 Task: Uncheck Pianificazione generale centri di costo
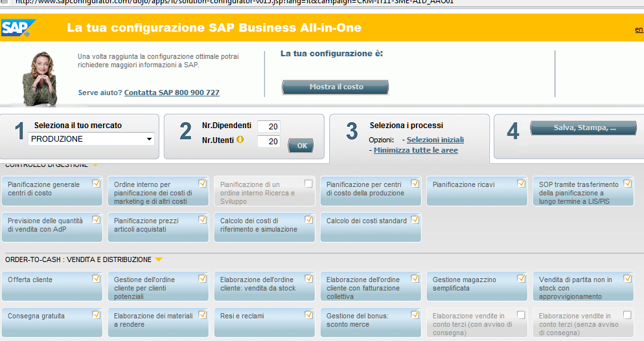(96, 183)
